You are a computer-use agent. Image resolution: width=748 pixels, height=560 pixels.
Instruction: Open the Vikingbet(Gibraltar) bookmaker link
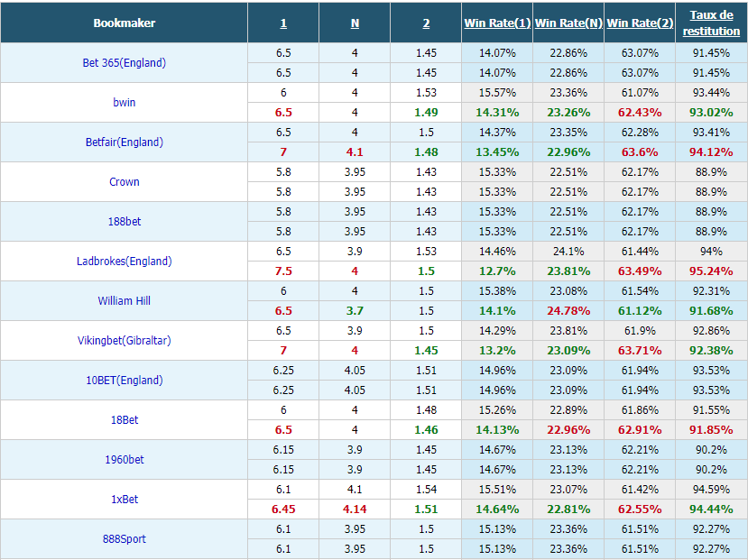click(124, 340)
